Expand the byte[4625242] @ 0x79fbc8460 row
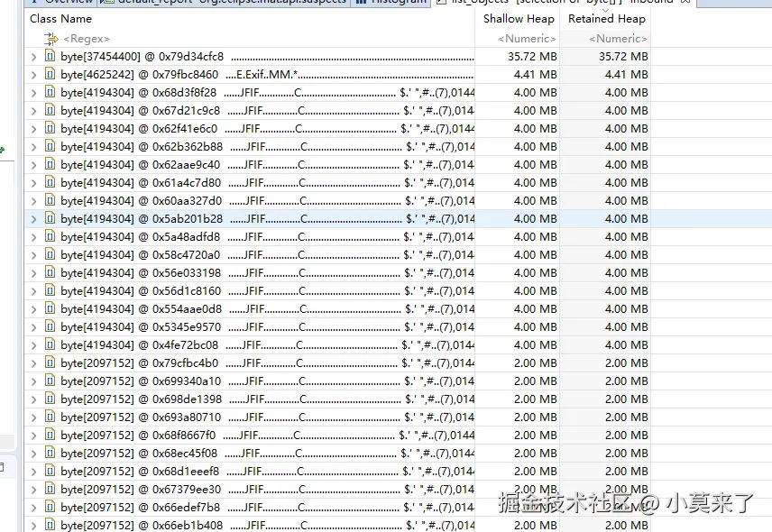772x532 pixels. point(33,75)
